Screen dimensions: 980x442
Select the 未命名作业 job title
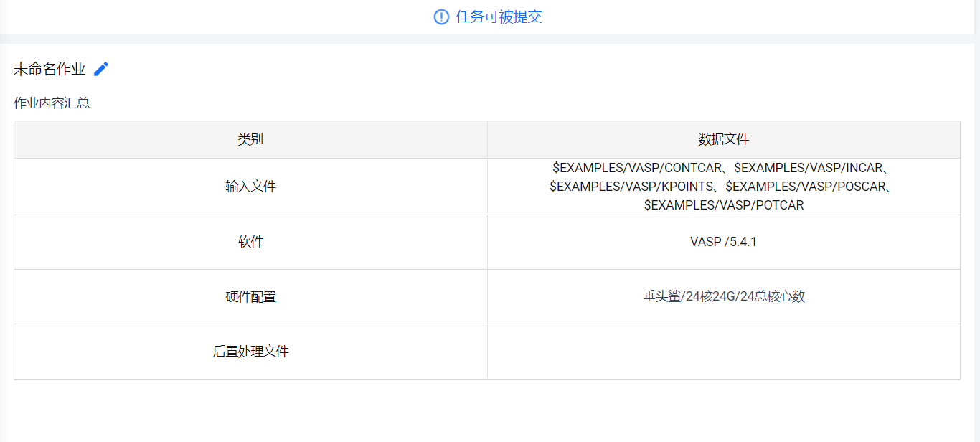pos(50,70)
